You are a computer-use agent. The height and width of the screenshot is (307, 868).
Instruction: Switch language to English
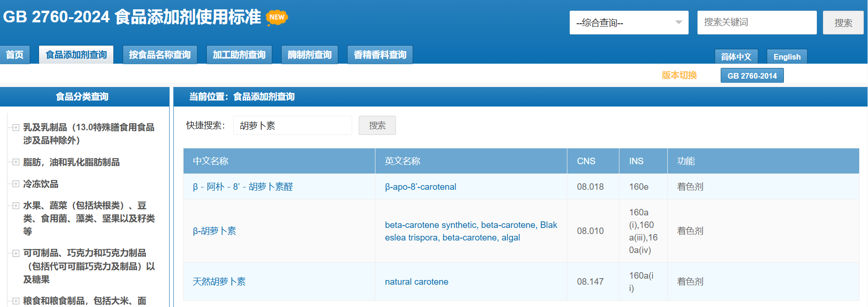point(787,57)
